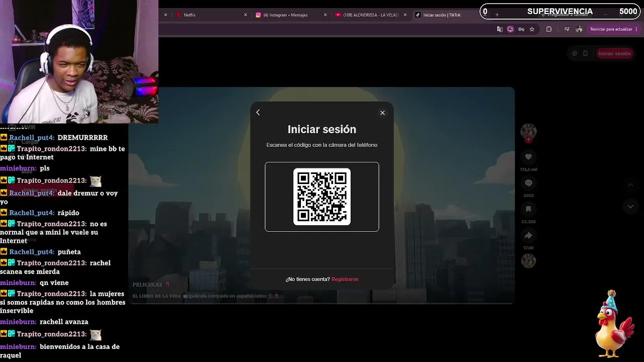The height and width of the screenshot is (362, 644).
Task: Like the video with the heart icon
Action: pos(528,157)
